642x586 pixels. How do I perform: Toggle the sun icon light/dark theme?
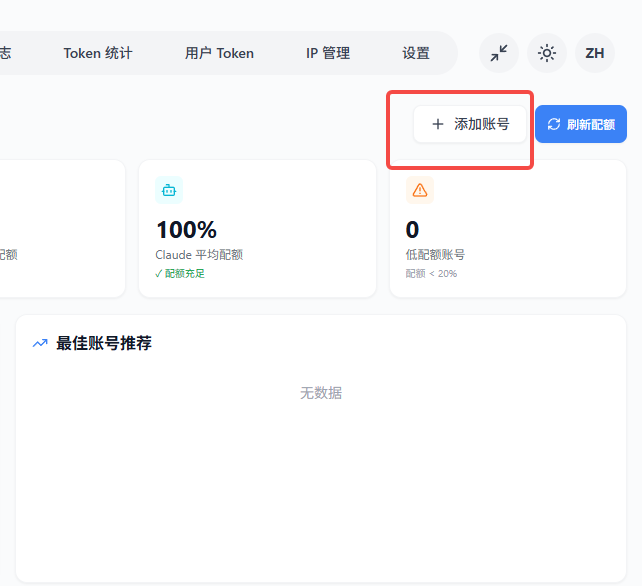547,53
